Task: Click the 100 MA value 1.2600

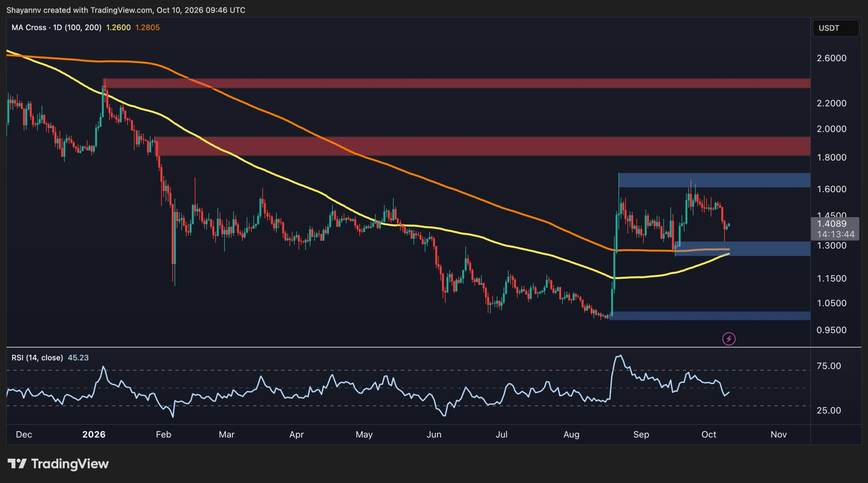Action: point(118,27)
